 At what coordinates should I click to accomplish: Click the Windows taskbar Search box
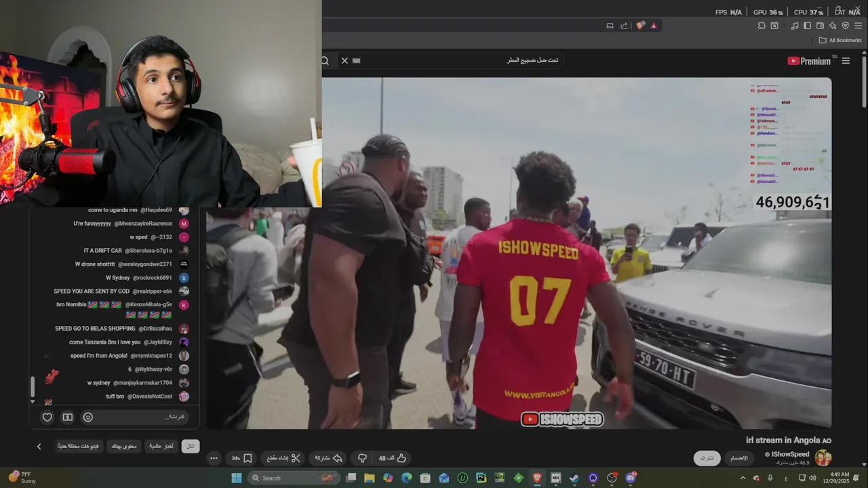click(293, 478)
